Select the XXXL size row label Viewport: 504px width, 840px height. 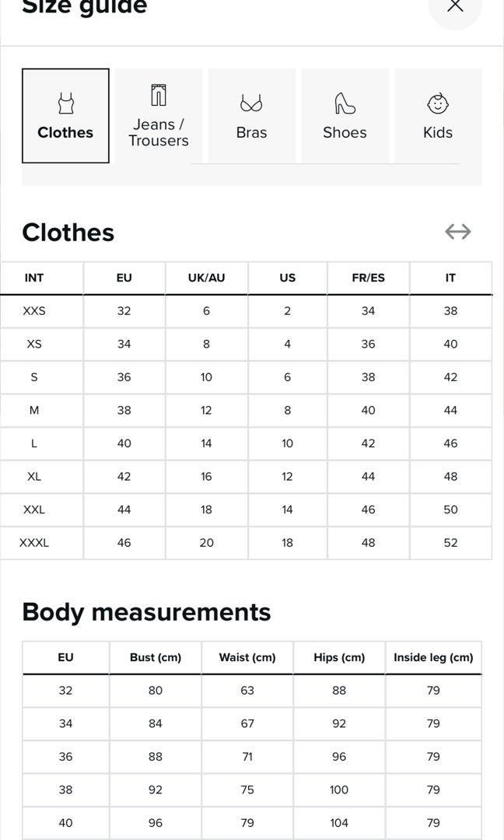34,542
